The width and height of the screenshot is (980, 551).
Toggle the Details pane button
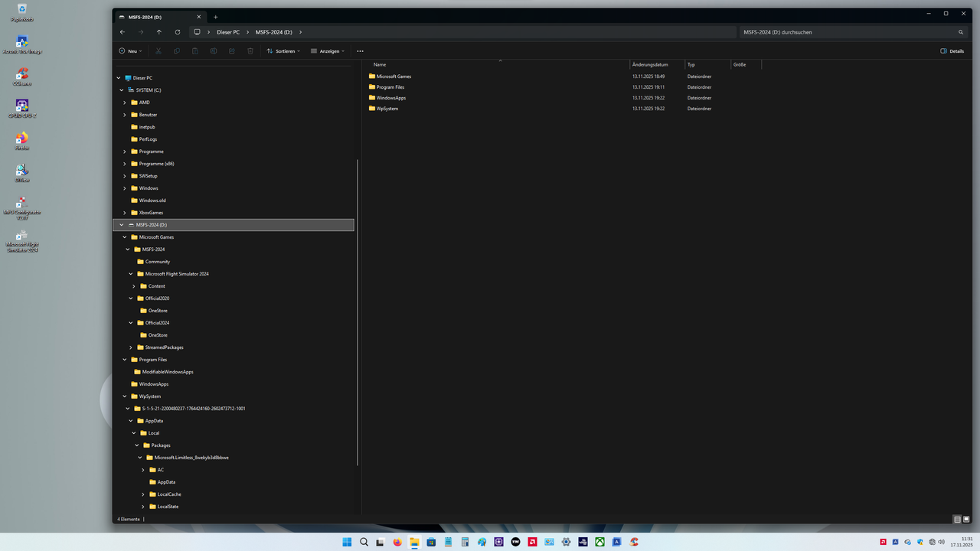952,51
